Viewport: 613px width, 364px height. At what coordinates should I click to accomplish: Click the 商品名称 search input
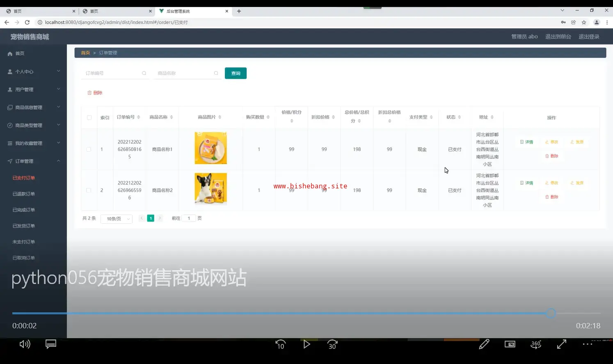tap(187, 73)
